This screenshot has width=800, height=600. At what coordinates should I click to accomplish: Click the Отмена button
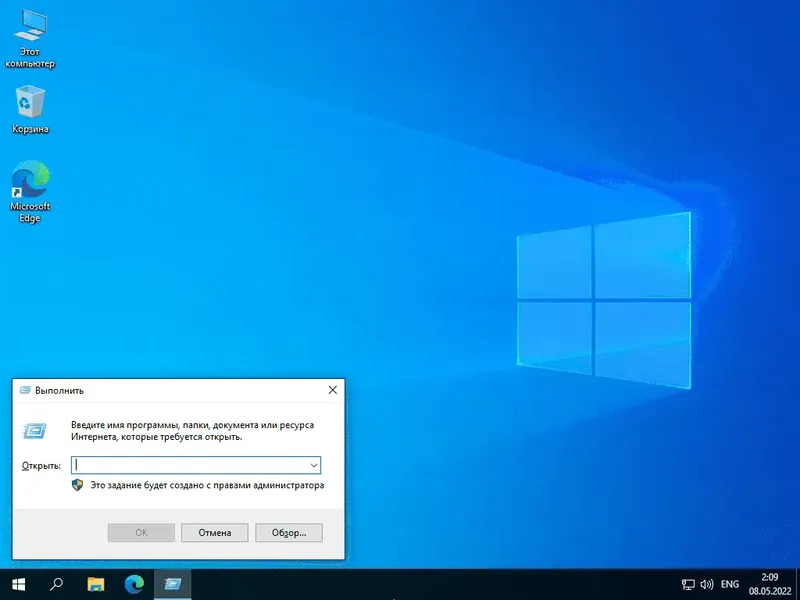[214, 532]
